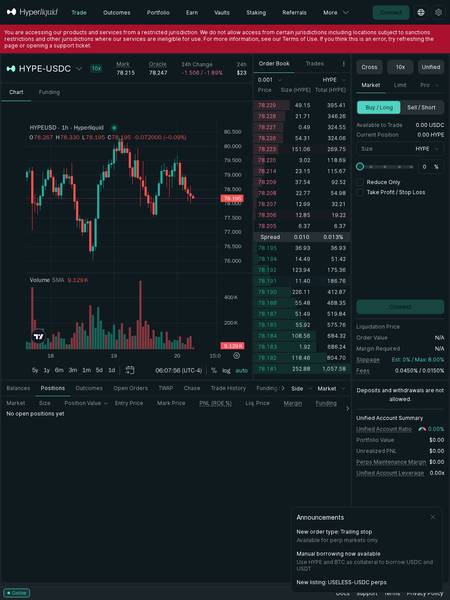Open Pro order types dropdown
The height and width of the screenshot is (600, 450).
pos(429,85)
